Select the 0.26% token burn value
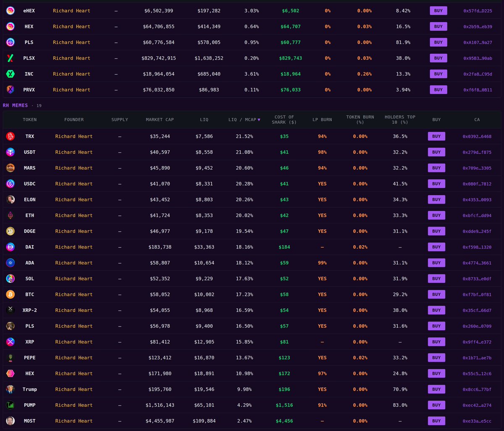The height and width of the screenshot is (431, 504). (x=364, y=74)
